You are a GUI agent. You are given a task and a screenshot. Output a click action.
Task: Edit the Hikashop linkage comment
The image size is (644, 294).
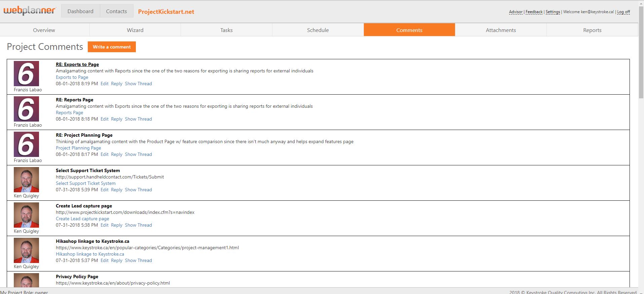tap(105, 260)
